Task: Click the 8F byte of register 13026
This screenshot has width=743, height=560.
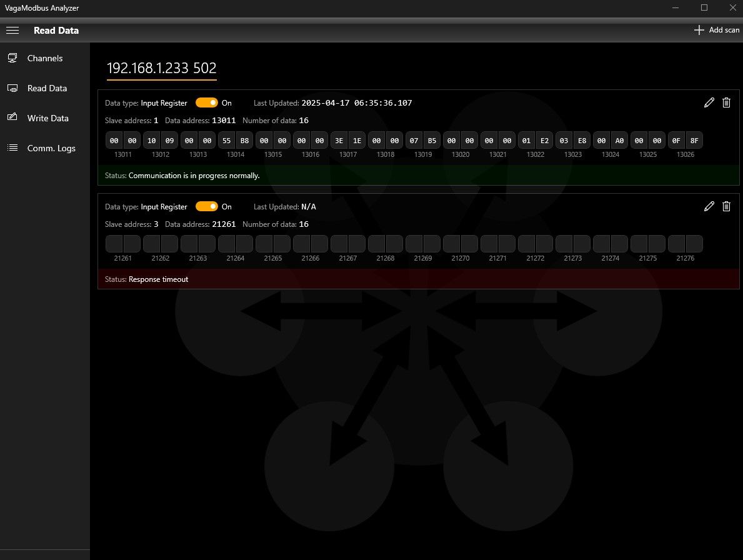Action: (694, 141)
